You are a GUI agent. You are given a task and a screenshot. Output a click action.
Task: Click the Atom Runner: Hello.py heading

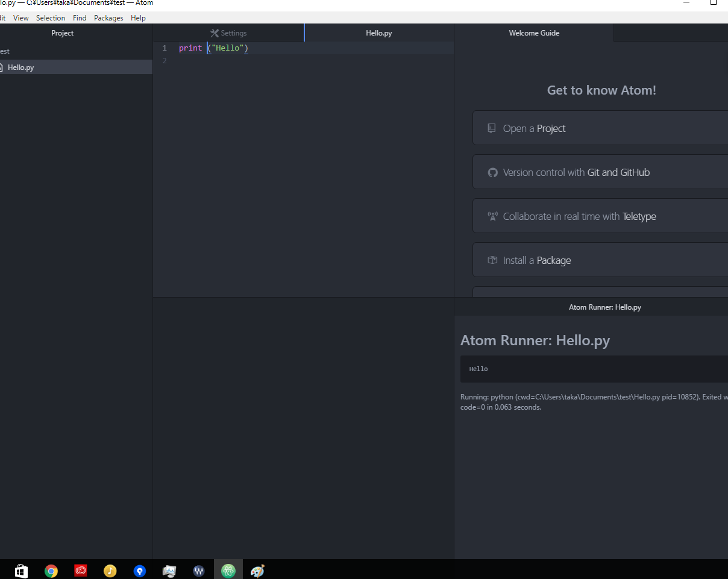[535, 340]
